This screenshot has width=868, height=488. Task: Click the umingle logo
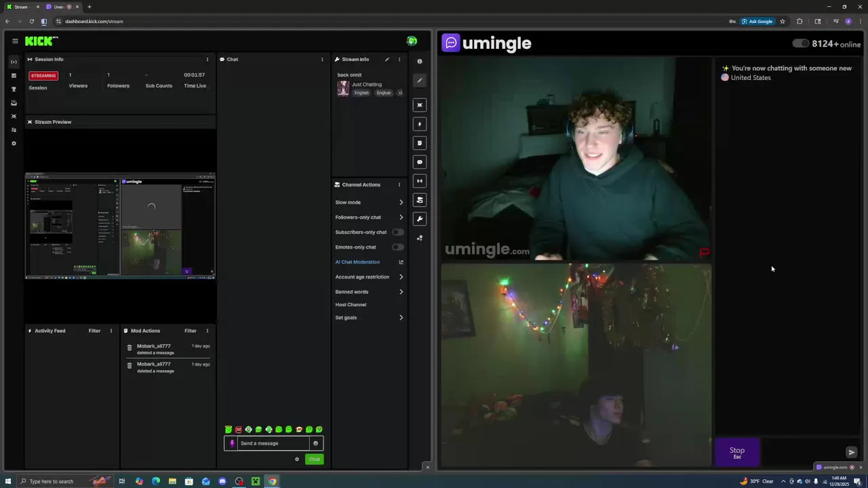(x=486, y=43)
